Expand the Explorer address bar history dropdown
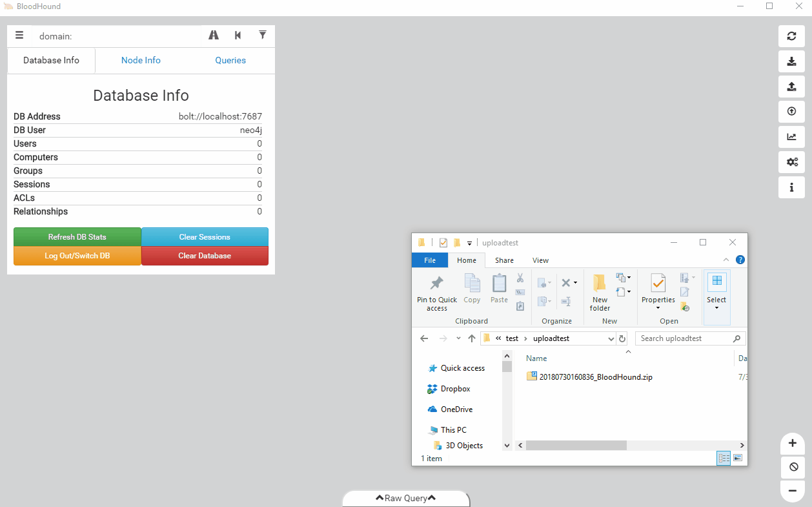This screenshot has height=507, width=812. [611, 338]
